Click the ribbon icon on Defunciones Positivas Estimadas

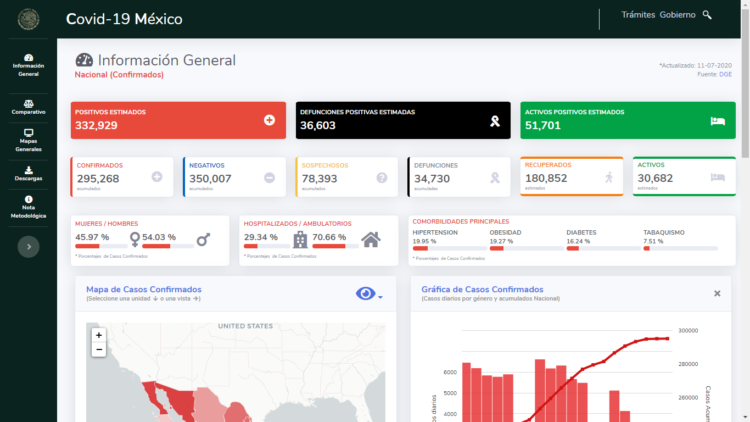click(x=495, y=121)
